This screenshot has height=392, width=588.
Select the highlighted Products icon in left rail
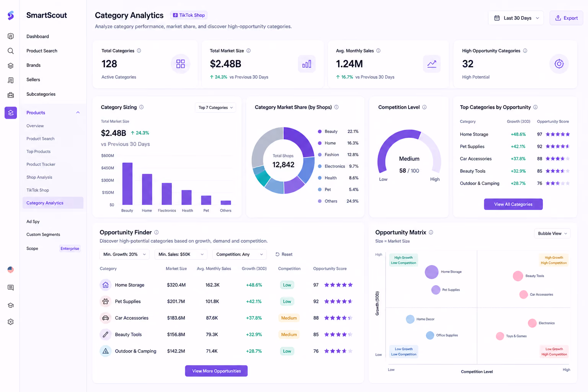click(x=11, y=113)
